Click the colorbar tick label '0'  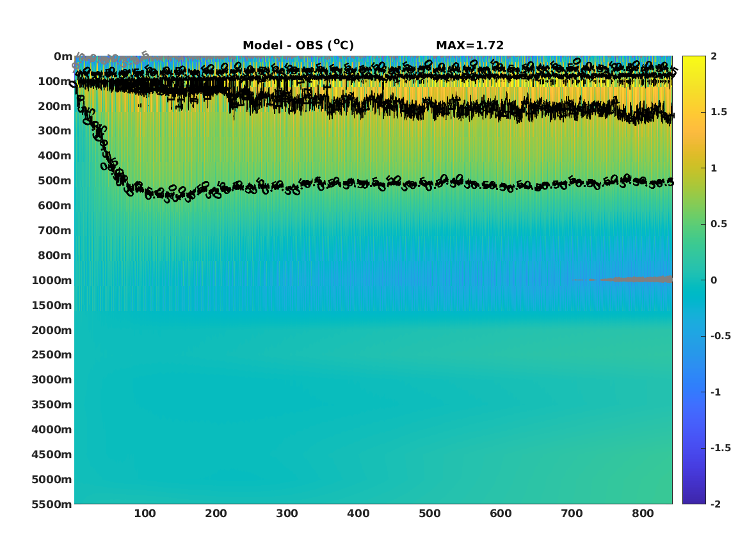(x=714, y=280)
